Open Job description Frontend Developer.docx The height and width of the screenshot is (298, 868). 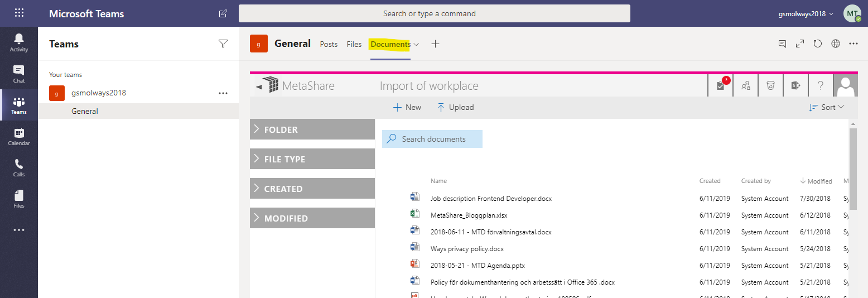(x=491, y=198)
